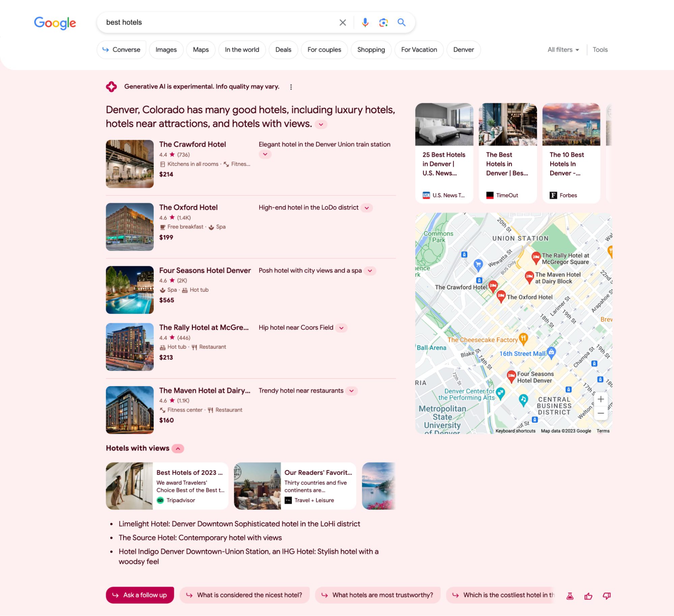The image size is (674, 616).
Task: Expand Maven Hotel trendy description
Action: (x=352, y=391)
